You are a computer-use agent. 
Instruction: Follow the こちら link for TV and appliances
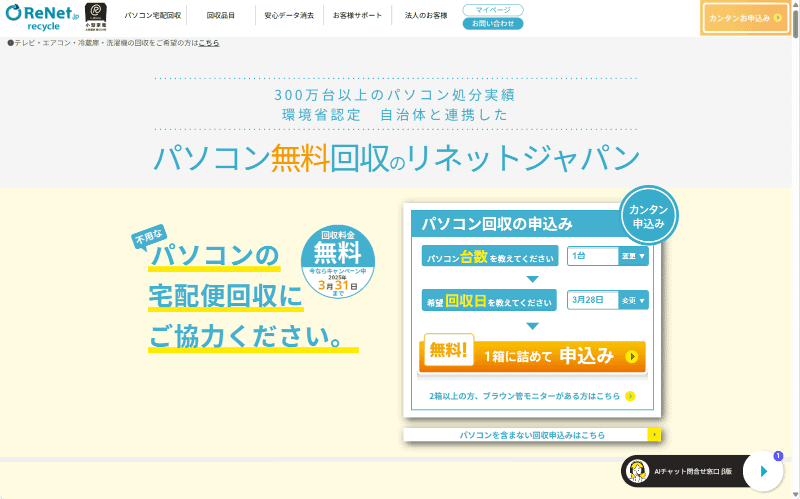tap(209, 43)
